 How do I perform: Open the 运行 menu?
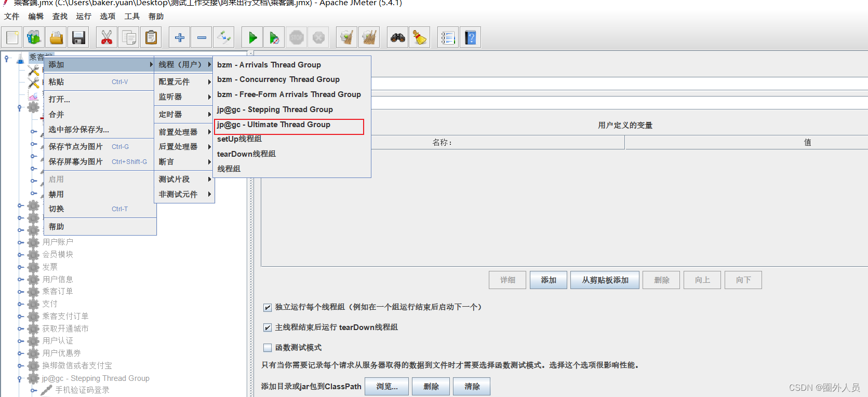pos(84,17)
